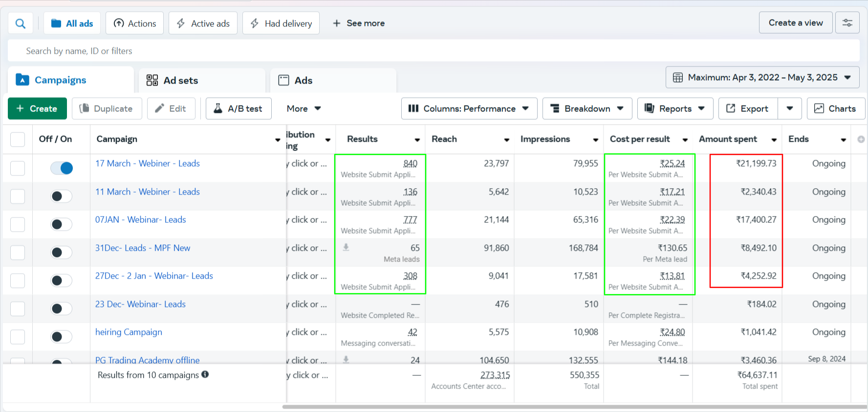Click the green Create button

coord(37,108)
